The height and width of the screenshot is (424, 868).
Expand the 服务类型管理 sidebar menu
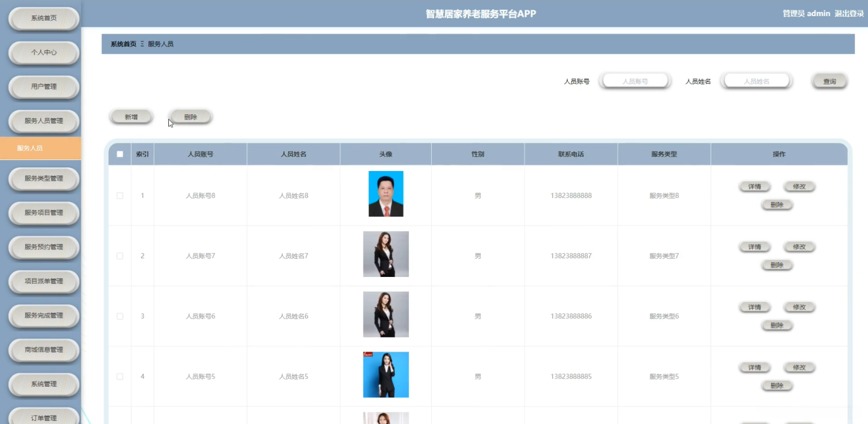point(44,179)
